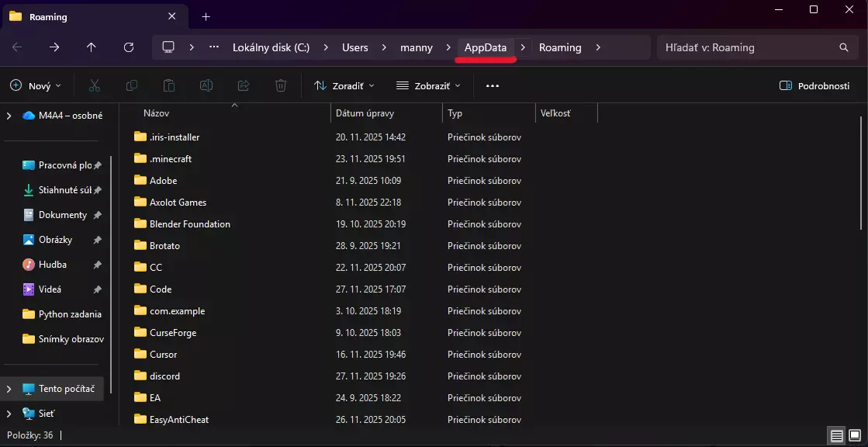Expand the chevron after AppData in path
Screen dimensions: 868x447
point(523,47)
